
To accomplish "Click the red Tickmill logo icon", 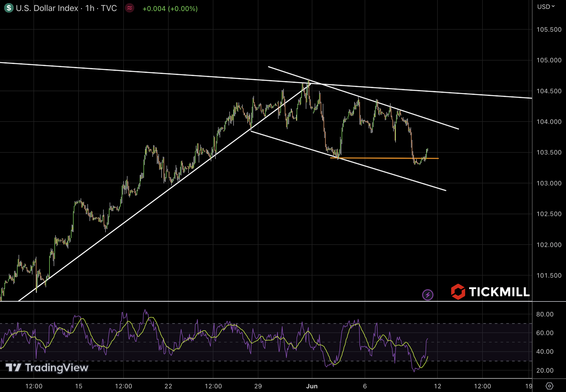I will click(458, 292).
